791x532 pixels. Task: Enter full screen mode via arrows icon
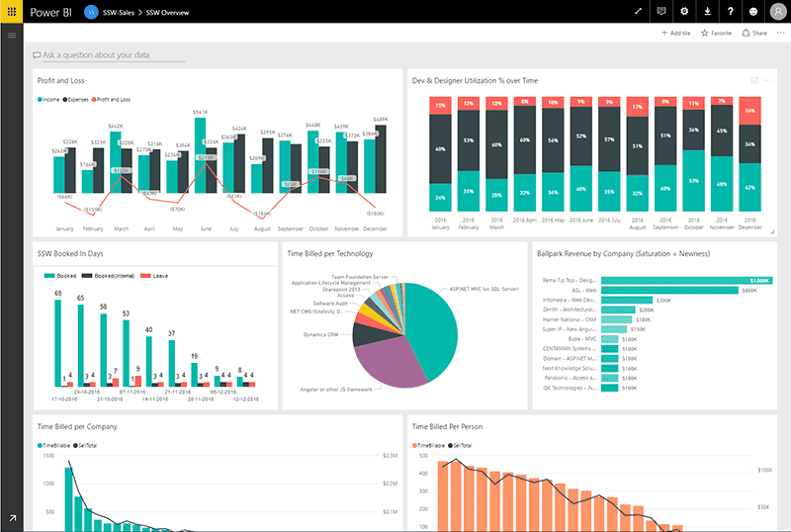[638, 11]
